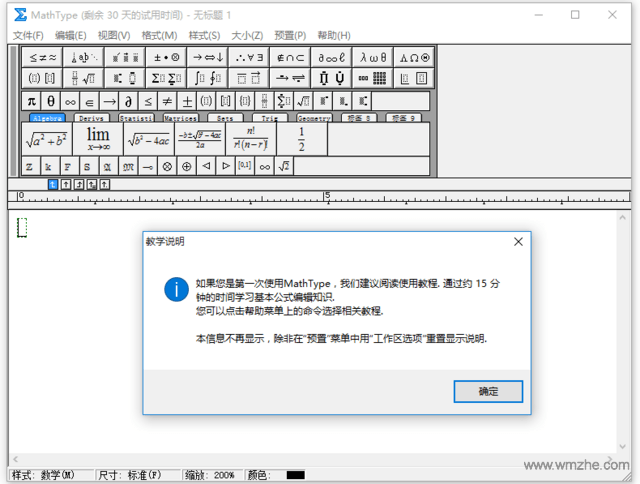Insert the circled plus symbol

point(187,167)
